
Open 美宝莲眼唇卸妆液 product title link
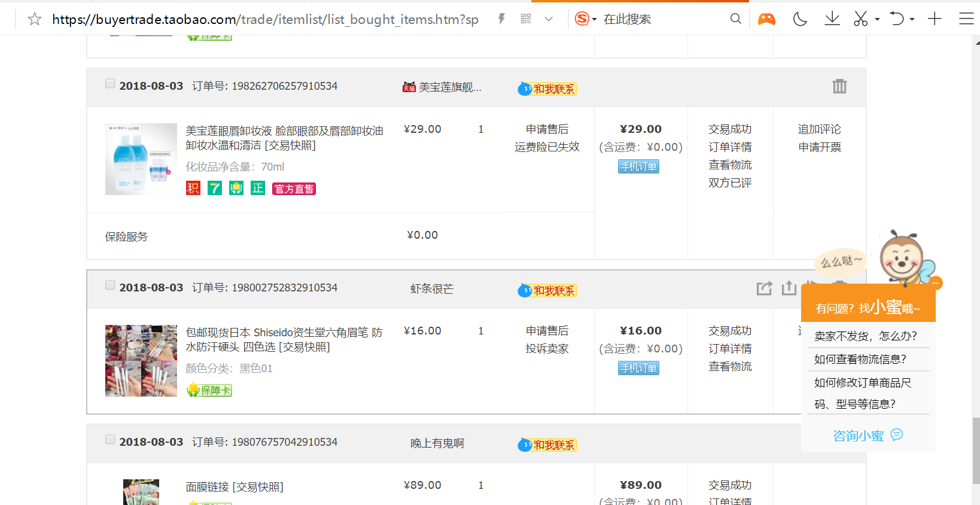point(284,138)
